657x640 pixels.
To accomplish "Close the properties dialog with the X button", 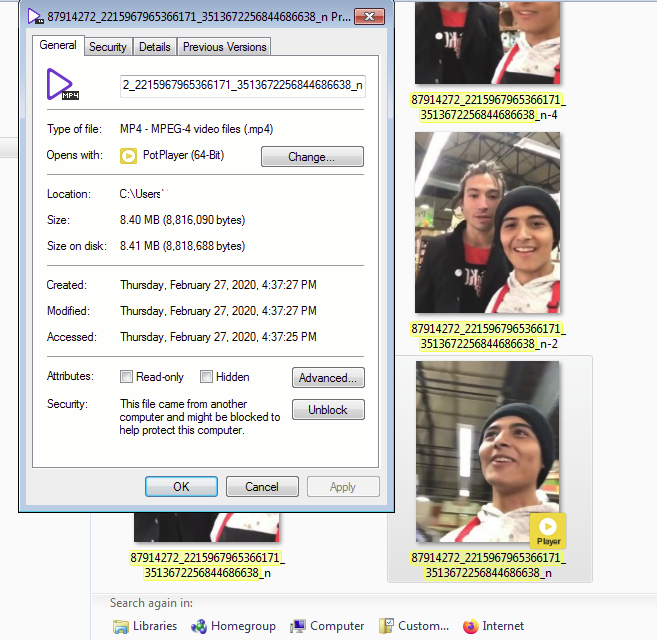I will (x=369, y=16).
